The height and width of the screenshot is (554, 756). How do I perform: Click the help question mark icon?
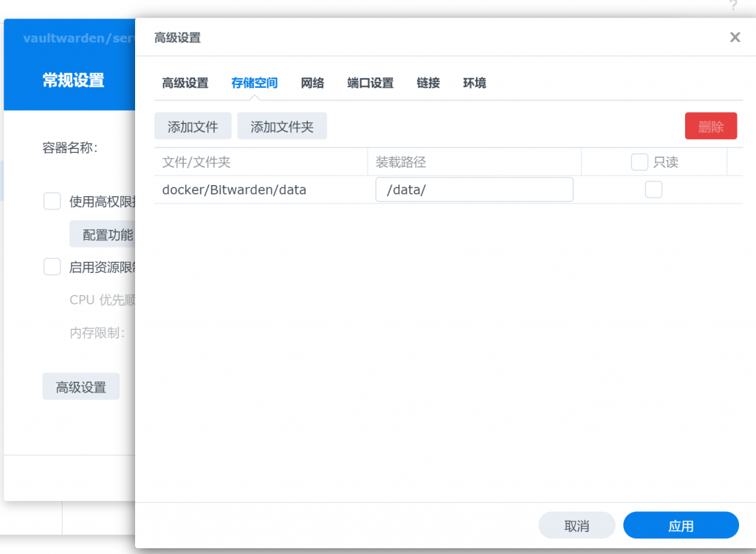pyautogui.click(x=733, y=7)
